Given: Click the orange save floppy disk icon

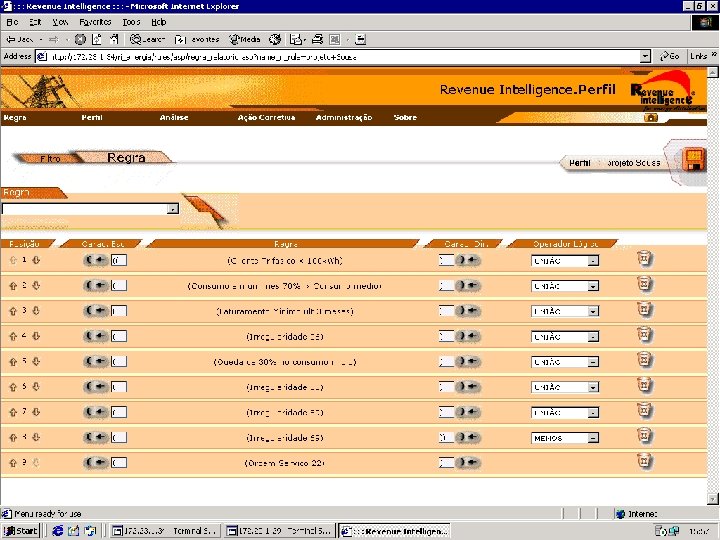Looking at the screenshot, I should [x=694, y=159].
